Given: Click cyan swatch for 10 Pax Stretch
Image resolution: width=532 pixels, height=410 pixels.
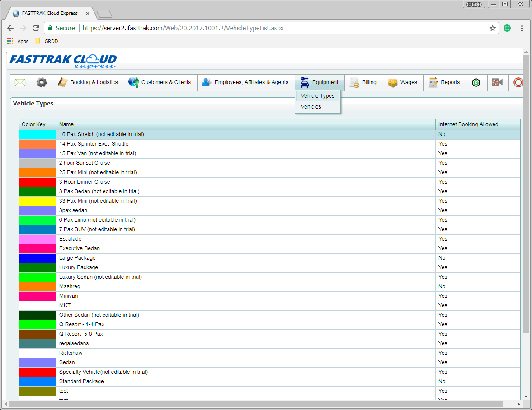Looking at the screenshot, I should pos(38,135).
